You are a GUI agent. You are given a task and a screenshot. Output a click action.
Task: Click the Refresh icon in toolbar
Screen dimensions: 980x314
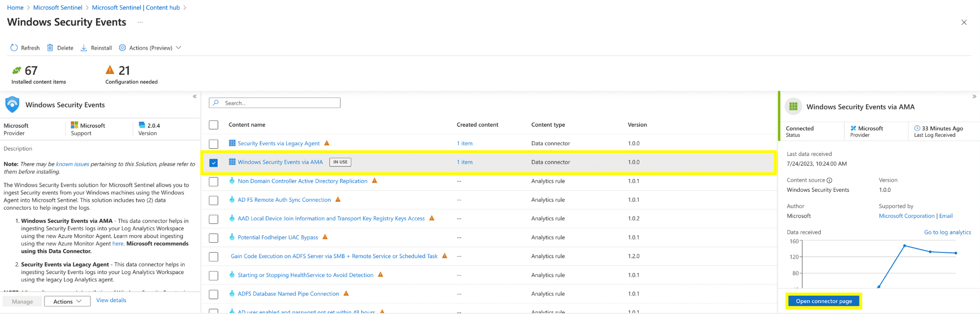[14, 48]
